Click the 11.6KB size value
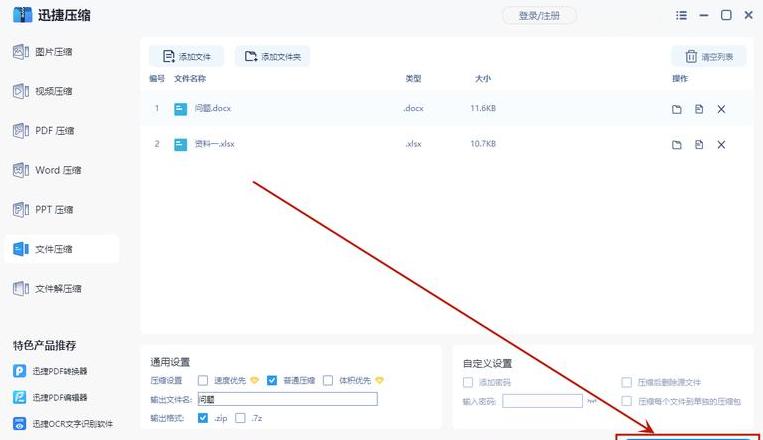 click(x=483, y=108)
